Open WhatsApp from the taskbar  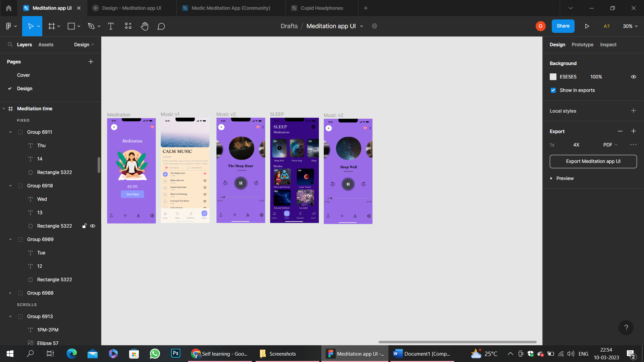[x=155, y=353]
